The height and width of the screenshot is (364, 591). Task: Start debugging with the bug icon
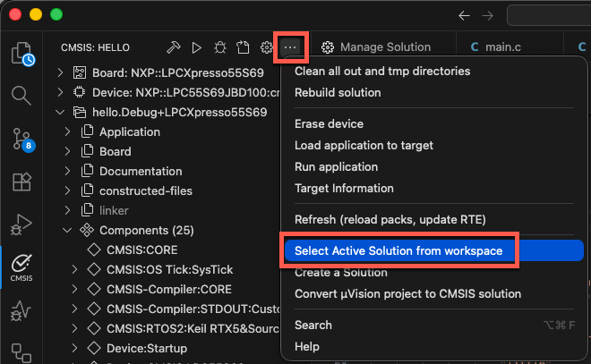(x=219, y=47)
